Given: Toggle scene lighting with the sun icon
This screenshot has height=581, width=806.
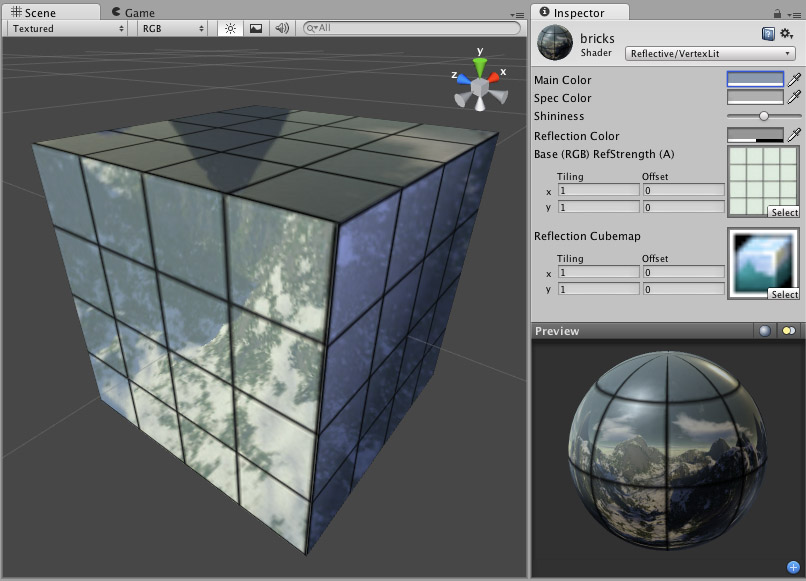Looking at the screenshot, I should (x=229, y=28).
